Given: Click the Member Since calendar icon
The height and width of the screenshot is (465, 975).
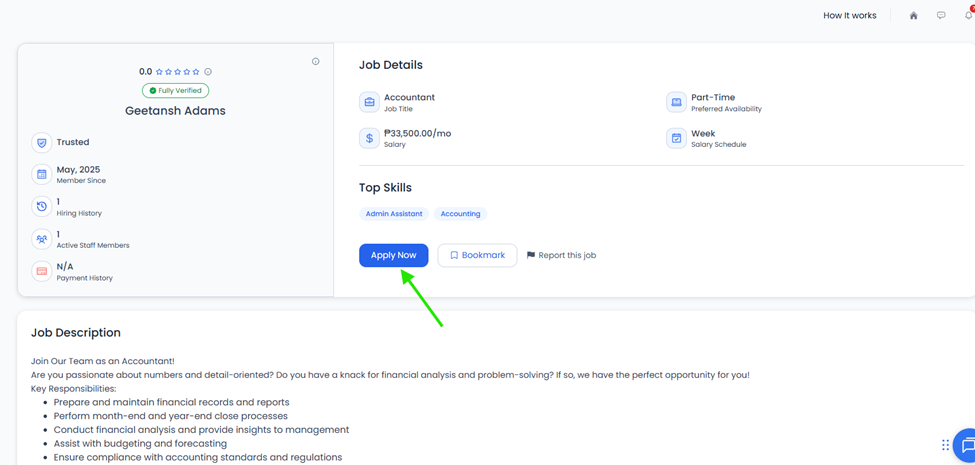Looking at the screenshot, I should pyautogui.click(x=42, y=174).
